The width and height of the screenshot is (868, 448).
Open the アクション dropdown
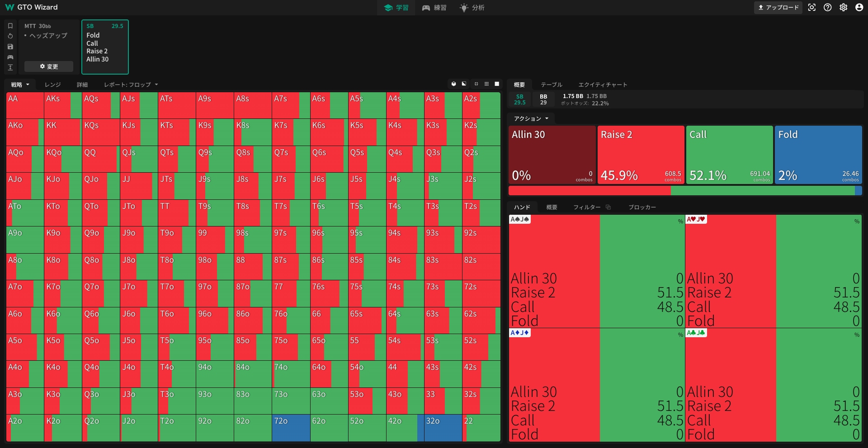point(531,118)
